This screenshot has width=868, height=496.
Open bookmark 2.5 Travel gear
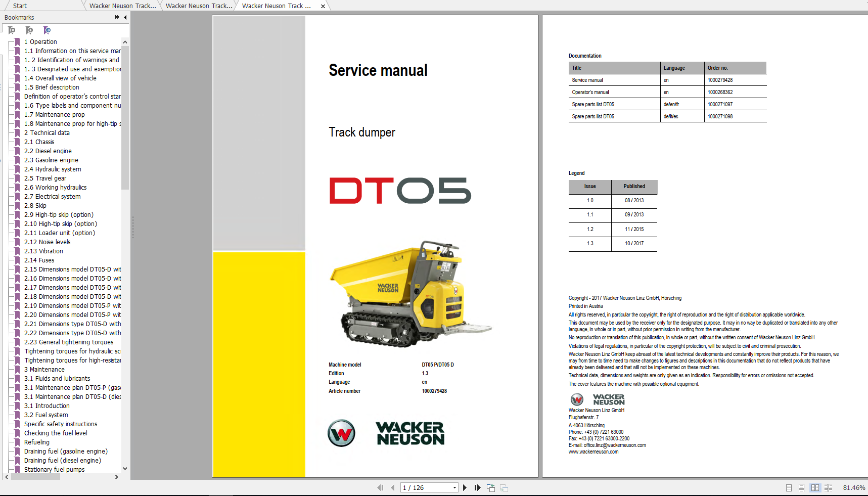45,178
